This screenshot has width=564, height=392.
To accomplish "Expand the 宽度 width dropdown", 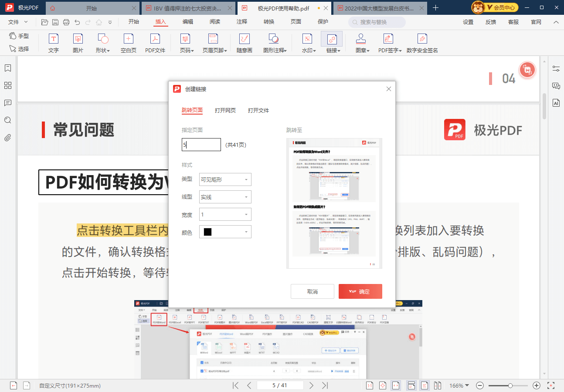I will [225, 214].
